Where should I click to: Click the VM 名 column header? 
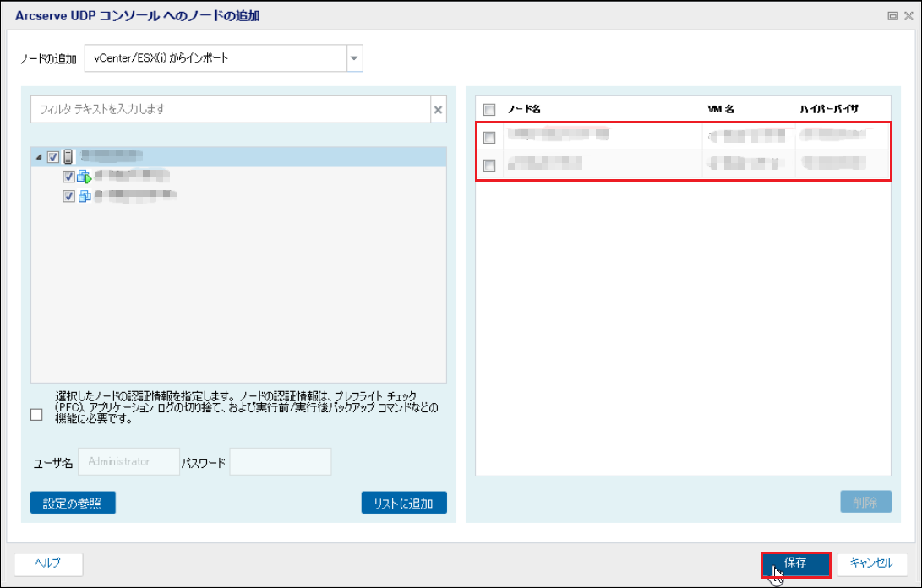pos(720,109)
